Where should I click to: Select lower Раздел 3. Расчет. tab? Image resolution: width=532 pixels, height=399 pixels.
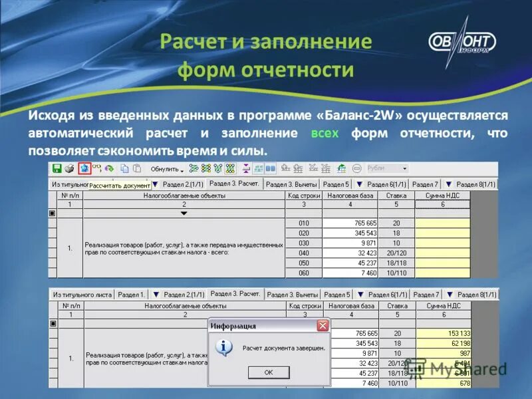click(235, 294)
